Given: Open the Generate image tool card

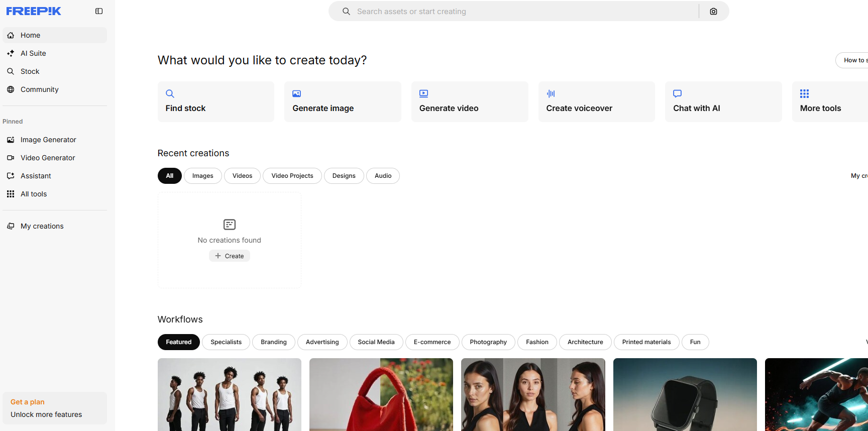Looking at the screenshot, I should 343,101.
